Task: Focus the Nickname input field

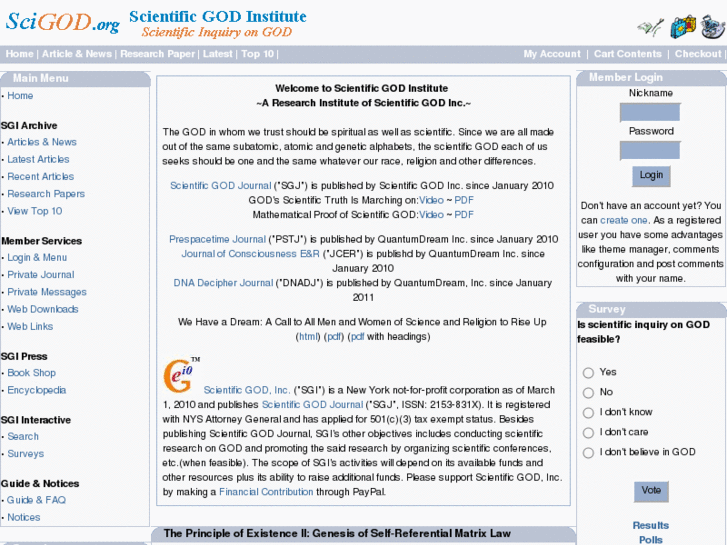Action: [x=650, y=112]
